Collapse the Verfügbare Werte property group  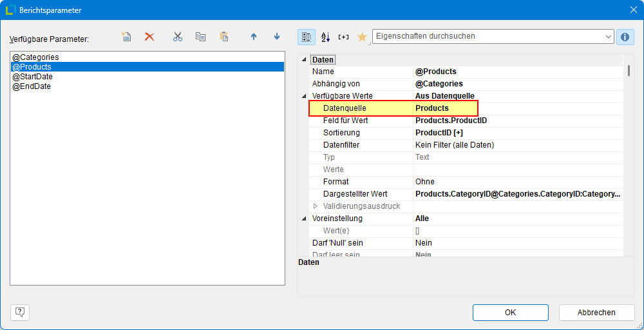click(304, 96)
